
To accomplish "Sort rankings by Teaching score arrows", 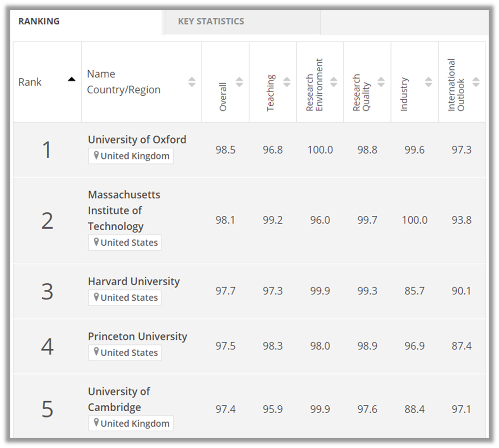I will [x=287, y=82].
